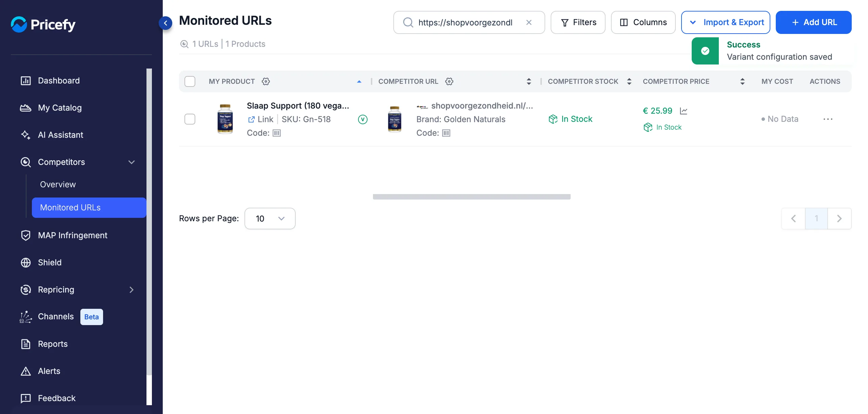This screenshot has height=414, width=868.
Task: Open Channels Beta section
Action: click(x=61, y=317)
